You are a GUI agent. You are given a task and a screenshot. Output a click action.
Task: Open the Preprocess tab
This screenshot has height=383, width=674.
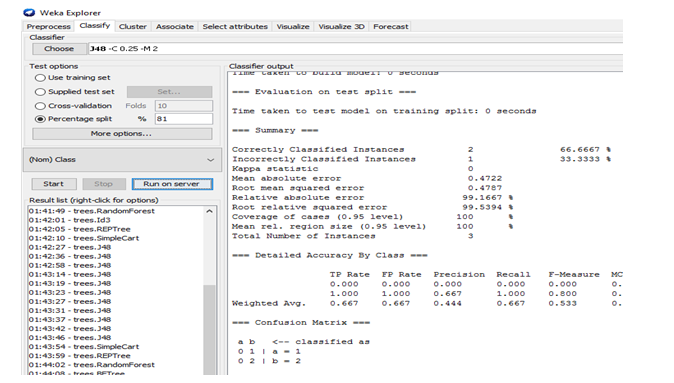(48, 26)
